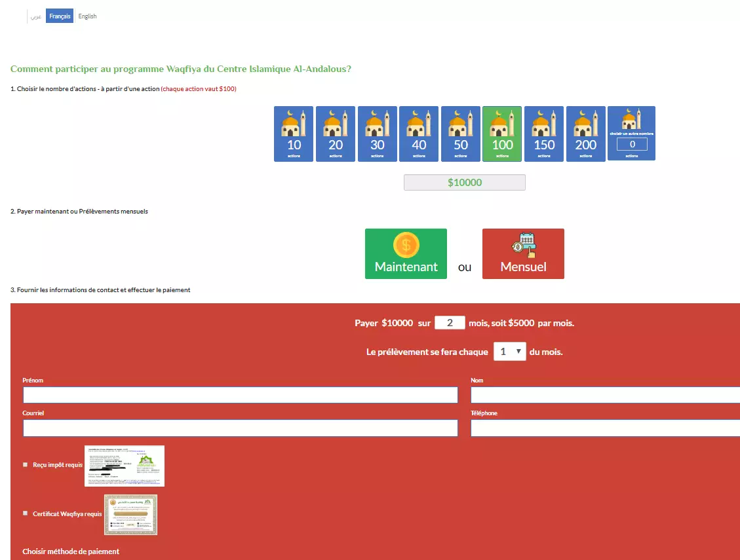Check the Certificat Waqfiya requis checkbox
Viewport: 740px width, 560px height.
pyautogui.click(x=26, y=513)
